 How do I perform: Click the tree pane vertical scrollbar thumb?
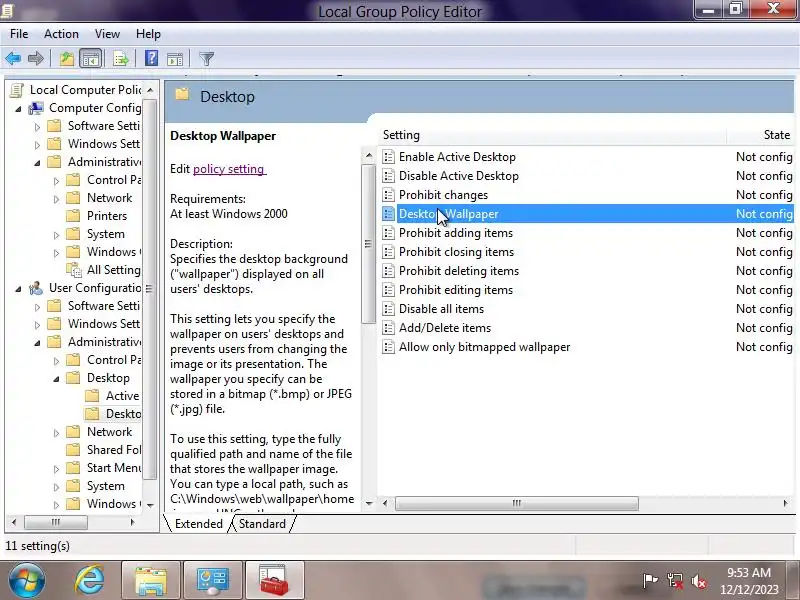pyautogui.click(x=149, y=289)
